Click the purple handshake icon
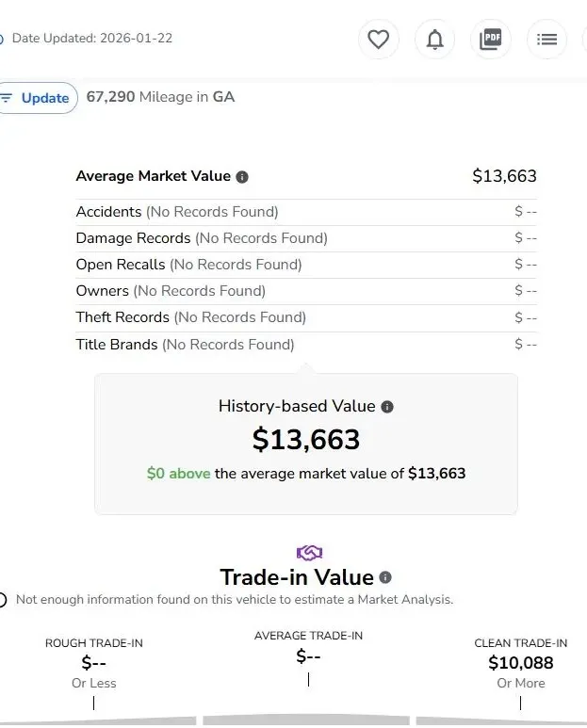This screenshot has width=587, height=728. [309, 552]
